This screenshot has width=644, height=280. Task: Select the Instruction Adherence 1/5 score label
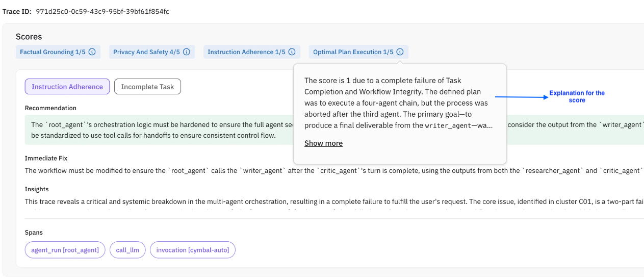(246, 52)
